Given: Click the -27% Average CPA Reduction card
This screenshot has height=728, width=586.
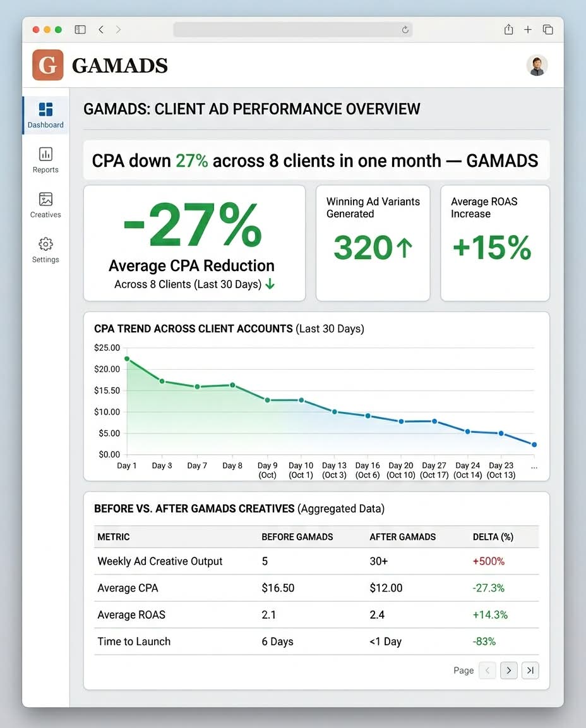Looking at the screenshot, I should click(x=194, y=243).
